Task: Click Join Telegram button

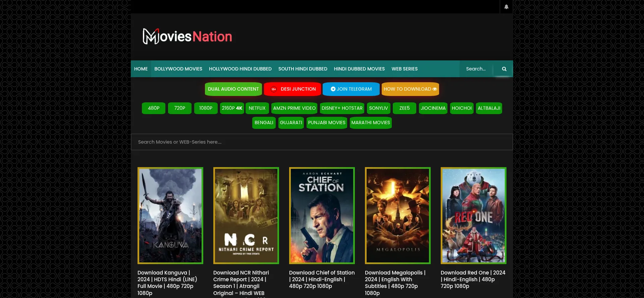Action: [351, 89]
